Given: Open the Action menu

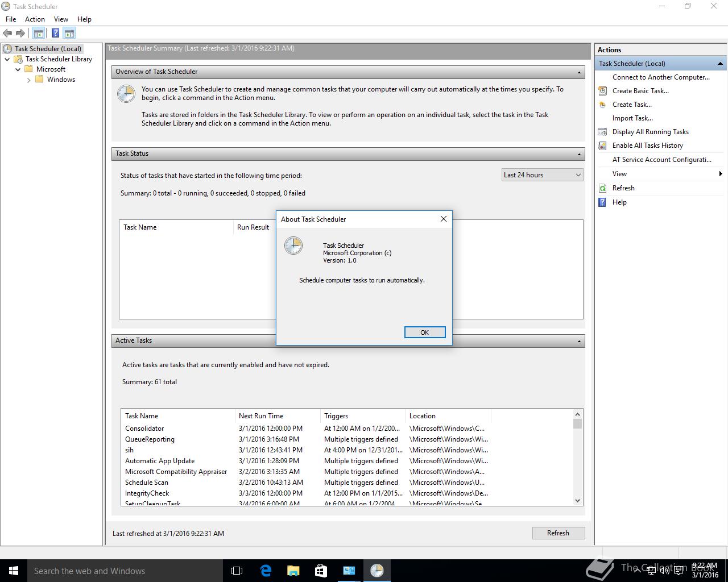Looking at the screenshot, I should pyautogui.click(x=35, y=19).
